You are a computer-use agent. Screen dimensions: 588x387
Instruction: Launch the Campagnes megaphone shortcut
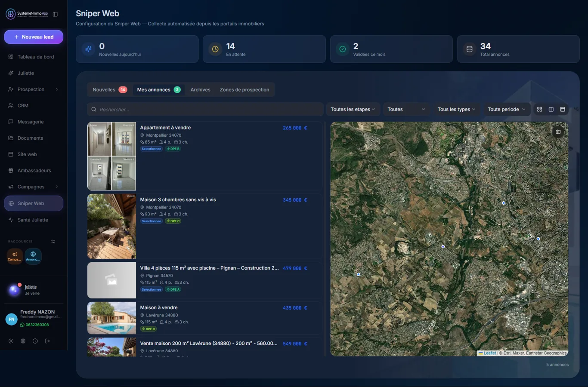15,256
